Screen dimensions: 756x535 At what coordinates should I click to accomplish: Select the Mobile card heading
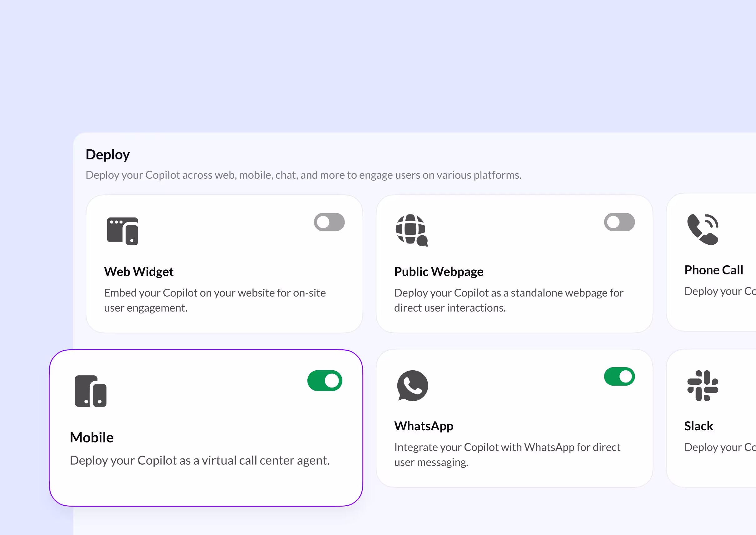pyautogui.click(x=92, y=437)
